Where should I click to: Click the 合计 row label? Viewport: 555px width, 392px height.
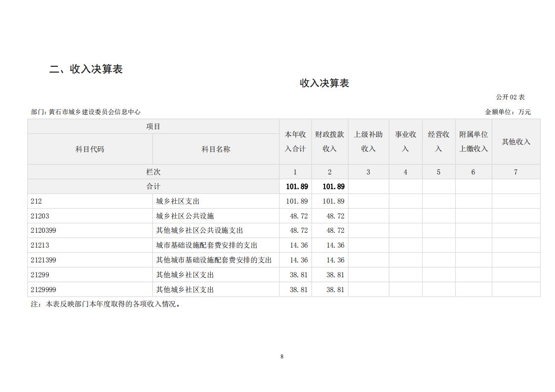pyautogui.click(x=153, y=186)
